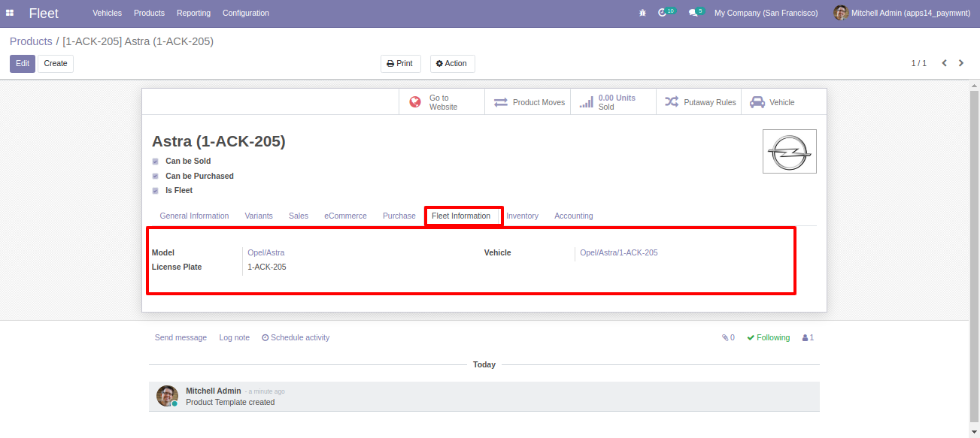Toggle the Can be Sold checkbox

(x=156, y=162)
